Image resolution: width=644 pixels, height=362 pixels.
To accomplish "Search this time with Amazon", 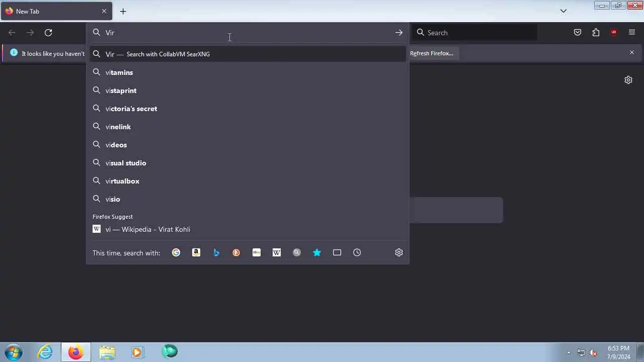I will click(196, 252).
